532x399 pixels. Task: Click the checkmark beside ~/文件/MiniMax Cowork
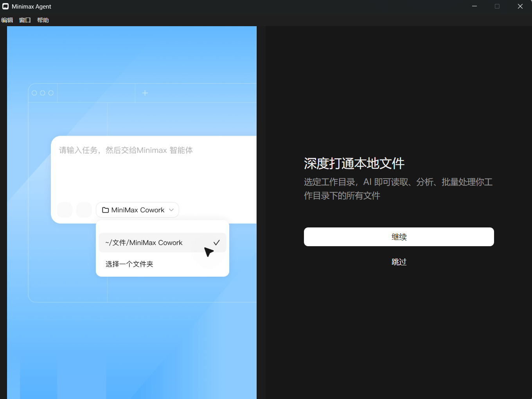pos(217,242)
